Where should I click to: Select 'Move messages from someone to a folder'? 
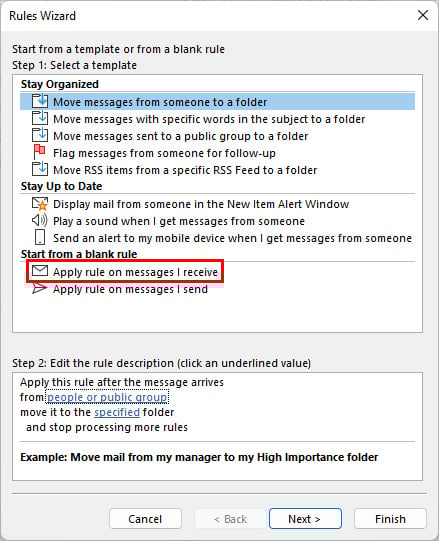coord(217,102)
